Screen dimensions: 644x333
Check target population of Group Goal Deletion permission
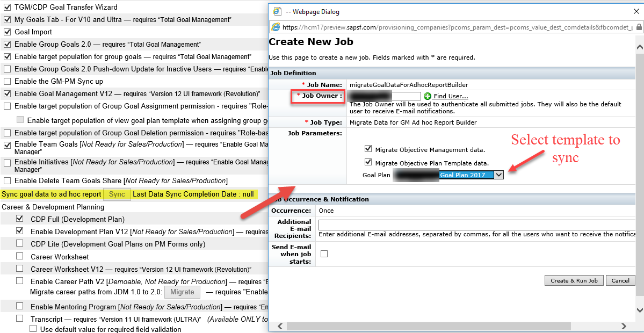pyautogui.click(x=7, y=133)
